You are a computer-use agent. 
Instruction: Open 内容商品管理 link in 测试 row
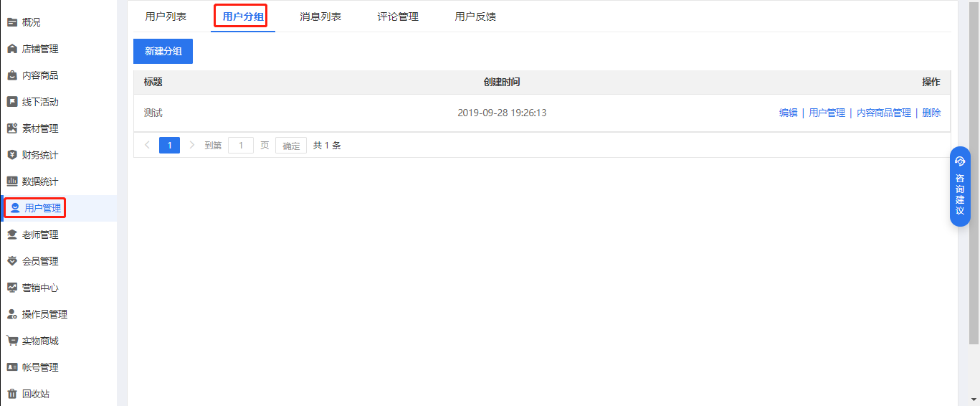884,113
